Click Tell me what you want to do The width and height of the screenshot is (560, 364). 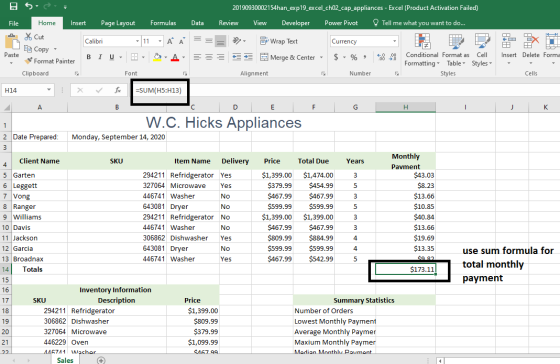click(x=419, y=23)
